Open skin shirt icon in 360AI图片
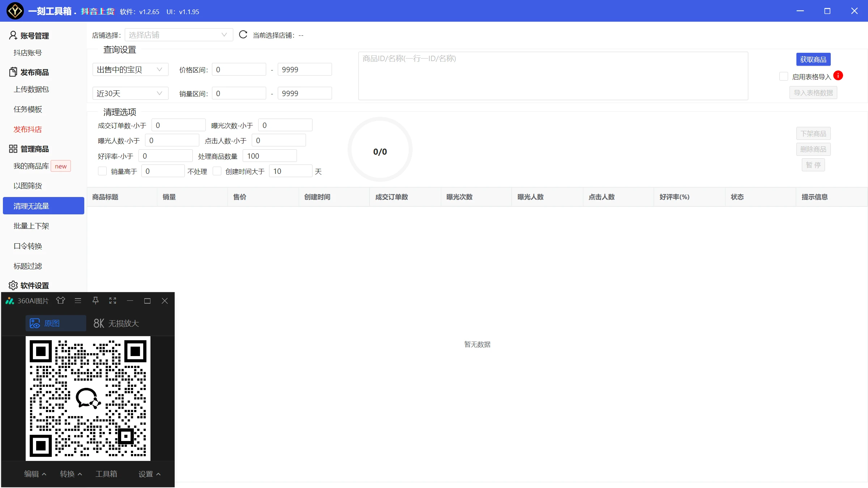The height and width of the screenshot is (488, 868). coord(60,300)
